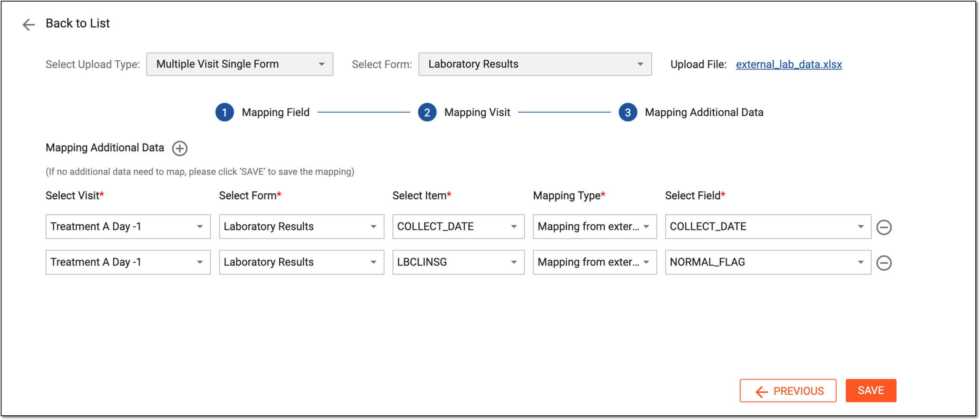Viewport: 980px width, 420px height.
Task: Open the Select Upload Type dropdown
Action: [x=240, y=64]
